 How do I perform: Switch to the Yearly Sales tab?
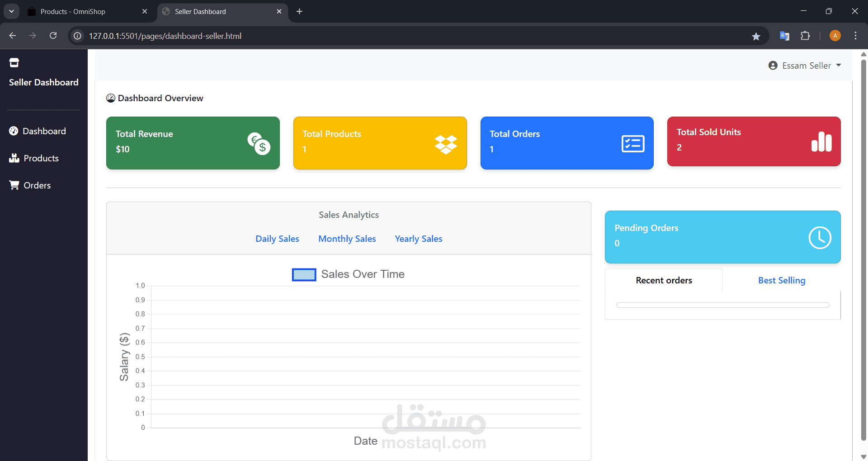tap(419, 239)
